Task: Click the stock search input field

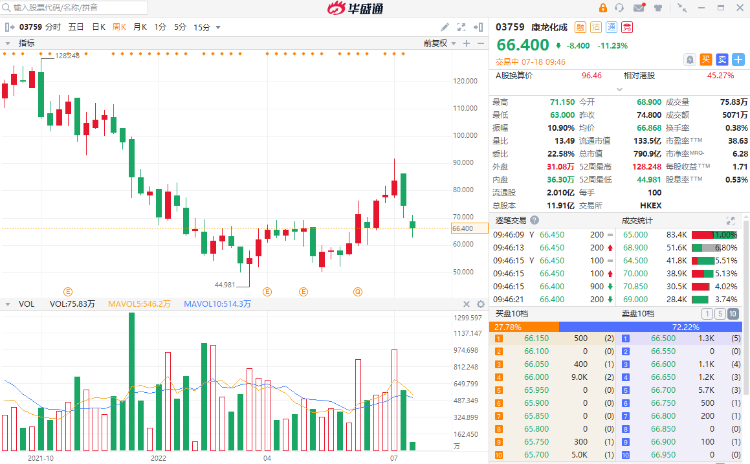Action: pos(60,7)
